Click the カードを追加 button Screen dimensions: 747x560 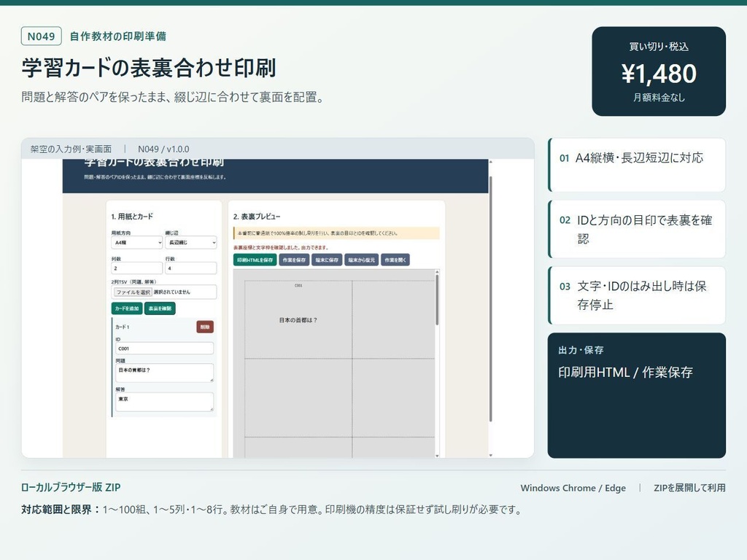click(127, 308)
